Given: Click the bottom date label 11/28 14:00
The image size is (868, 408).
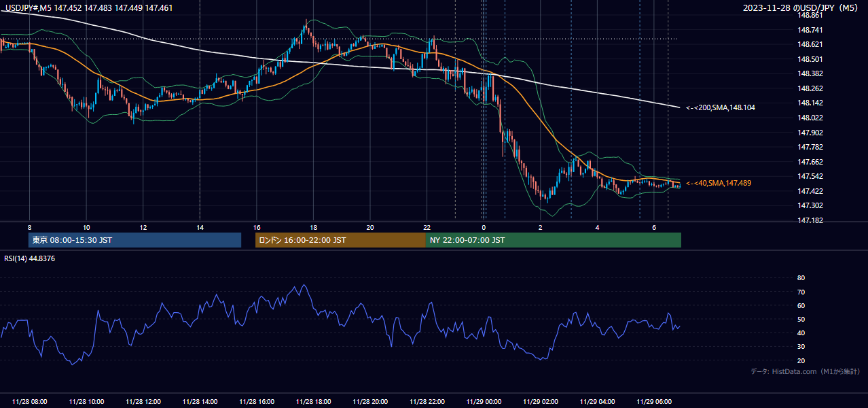Looking at the screenshot, I should tap(200, 402).
